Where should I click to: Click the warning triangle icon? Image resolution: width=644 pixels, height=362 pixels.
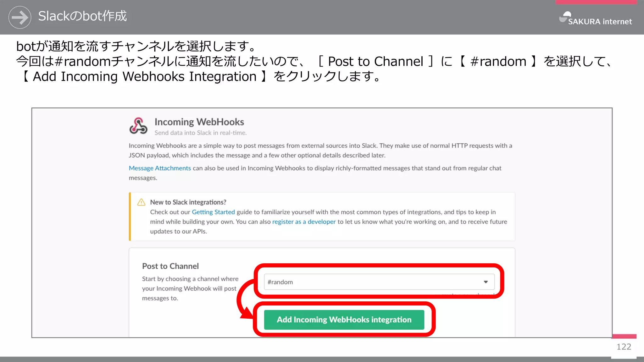[x=141, y=202]
